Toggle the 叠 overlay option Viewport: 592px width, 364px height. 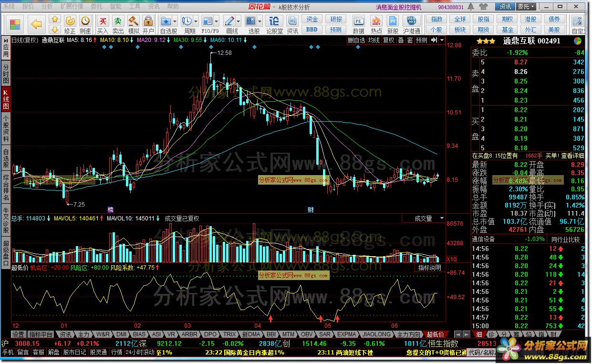click(401, 41)
